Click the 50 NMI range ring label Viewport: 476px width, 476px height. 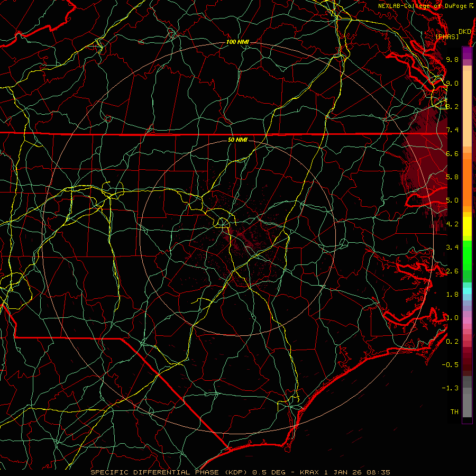237,140
